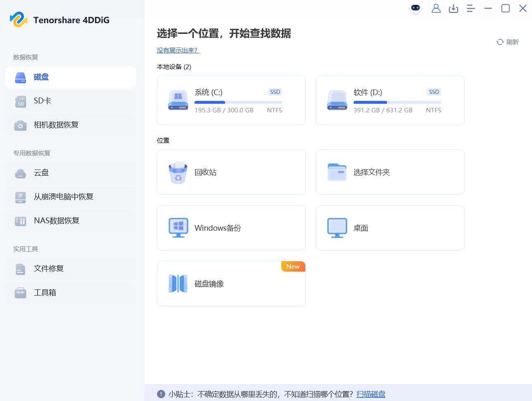Maximize the 4DDiG window
This screenshot has height=401, width=532.
(x=506, y=8)
